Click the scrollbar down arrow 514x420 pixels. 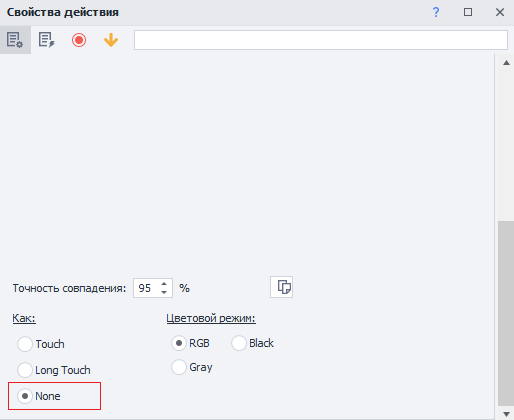point(506,414)
